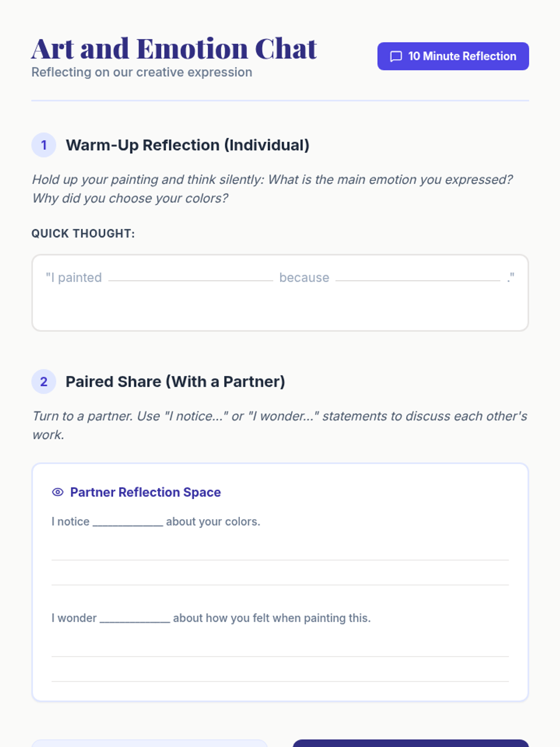Click the QUICK THOUGHT label

click(83, 233)
